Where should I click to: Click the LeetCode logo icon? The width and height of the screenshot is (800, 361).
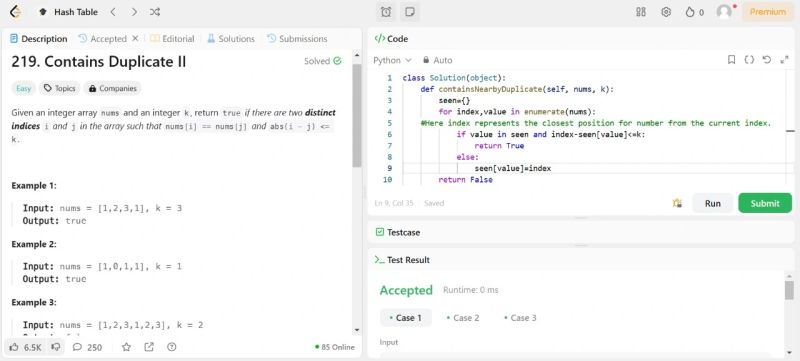[x=15, y=12]
